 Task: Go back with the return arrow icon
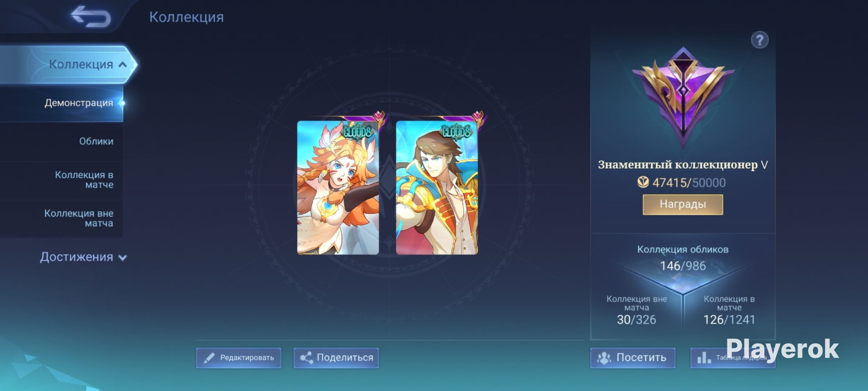tap(91, 16)
